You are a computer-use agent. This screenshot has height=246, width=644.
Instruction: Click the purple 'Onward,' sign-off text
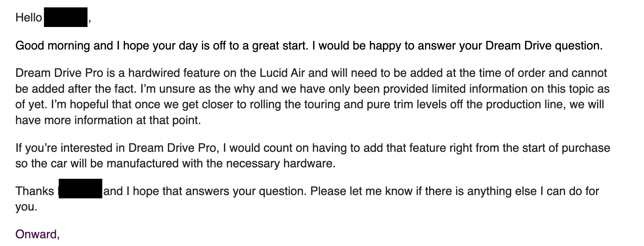pos(37,235)
